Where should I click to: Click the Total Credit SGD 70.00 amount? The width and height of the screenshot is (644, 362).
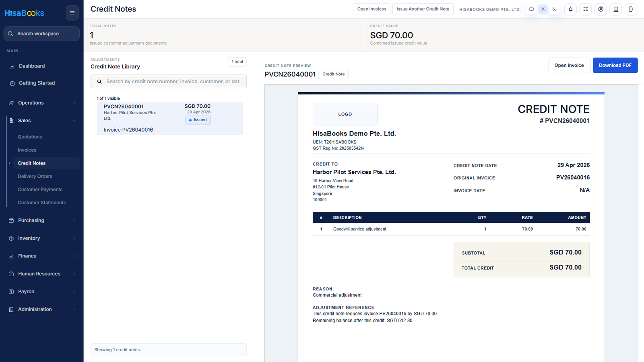pos(566,267)
